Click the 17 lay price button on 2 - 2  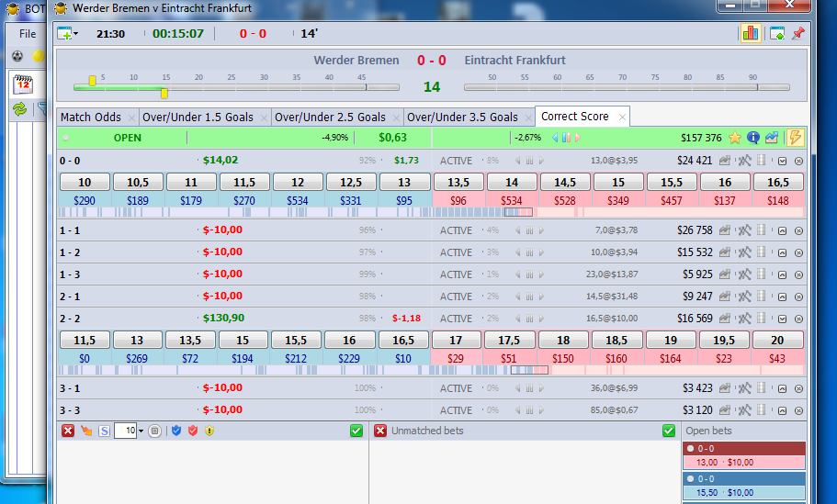pos(456,341)
